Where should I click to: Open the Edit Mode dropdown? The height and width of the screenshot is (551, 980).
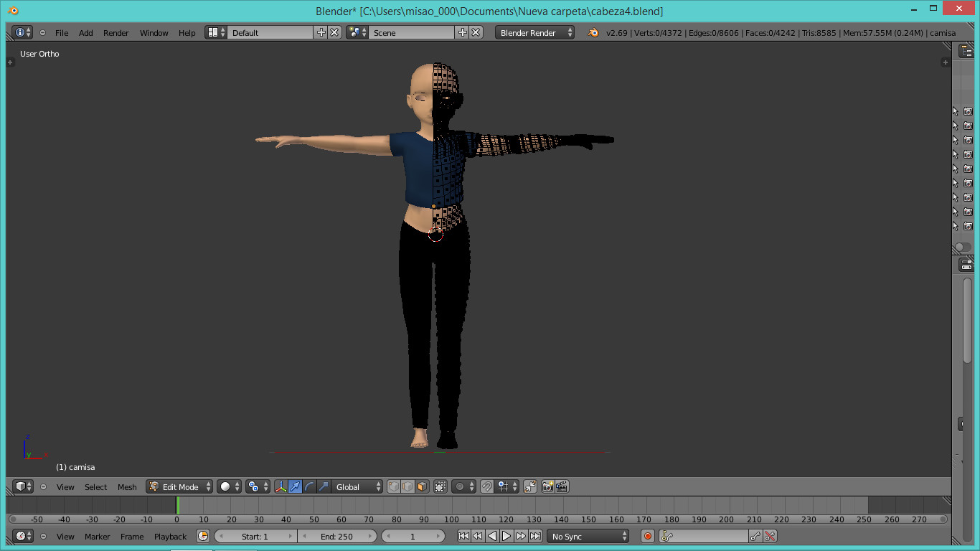pyautogui.click(x=180, y=486)
